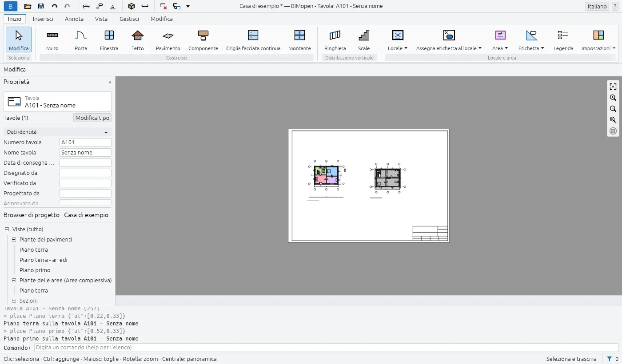Open the Gestisci ribbon tab
The width and height of the screenshot is (622, 364).
point(129,19)
